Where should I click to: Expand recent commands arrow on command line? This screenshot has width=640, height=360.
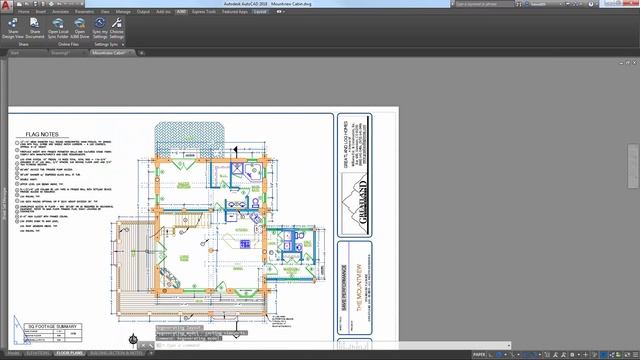tap(509, 345)
